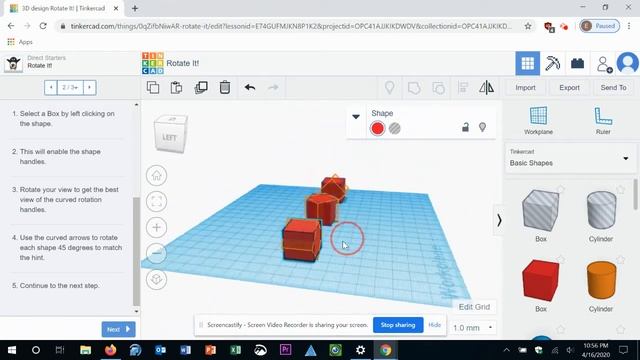Open the user profile avatar

tap(628, 63)
